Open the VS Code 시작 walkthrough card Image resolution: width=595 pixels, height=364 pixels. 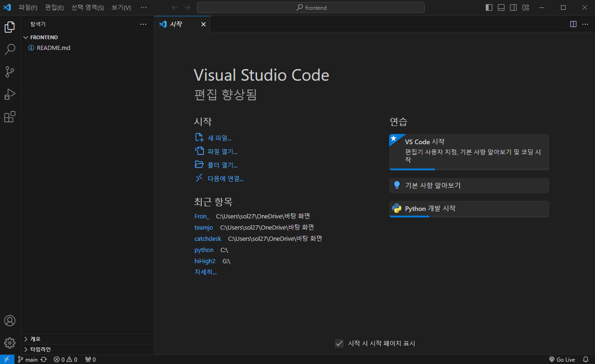pos(469,152)
